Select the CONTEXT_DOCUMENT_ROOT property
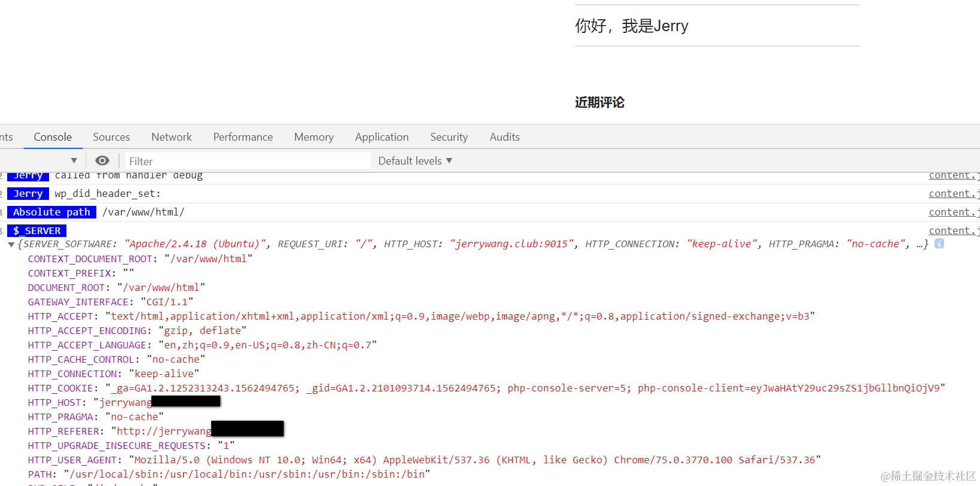This screenshot has height=486, width=980. (x=141, y=259)
